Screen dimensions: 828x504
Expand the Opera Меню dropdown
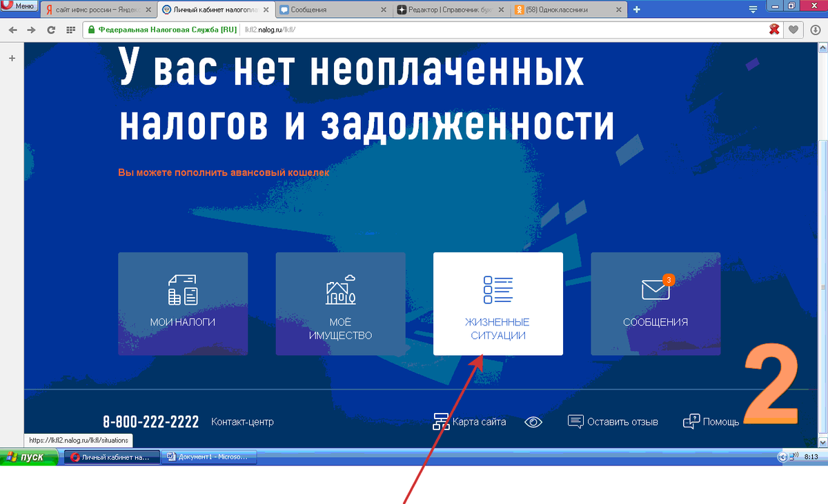tap(17, 6)
